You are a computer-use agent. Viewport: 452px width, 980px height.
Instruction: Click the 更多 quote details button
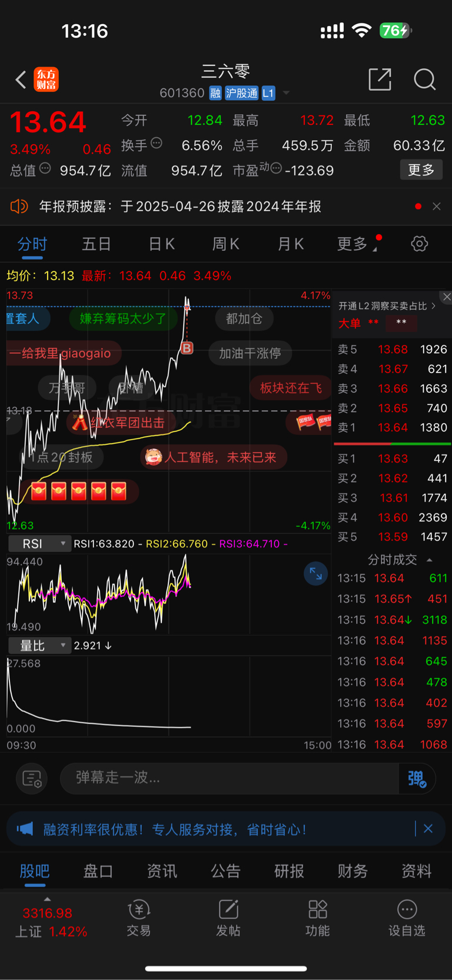(421, 170)
